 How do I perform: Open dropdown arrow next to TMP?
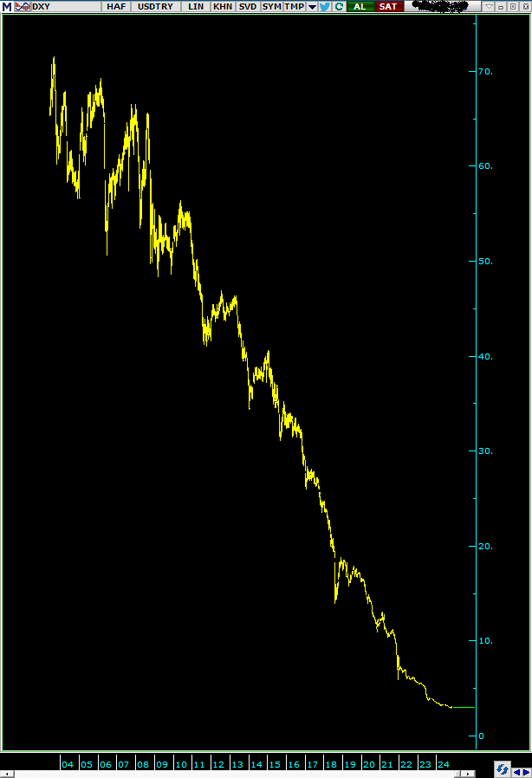pyautogui.click(x=312, y=6)
